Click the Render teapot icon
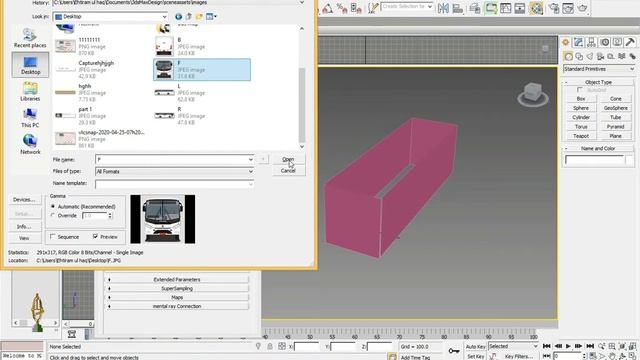 click(582, 8)
